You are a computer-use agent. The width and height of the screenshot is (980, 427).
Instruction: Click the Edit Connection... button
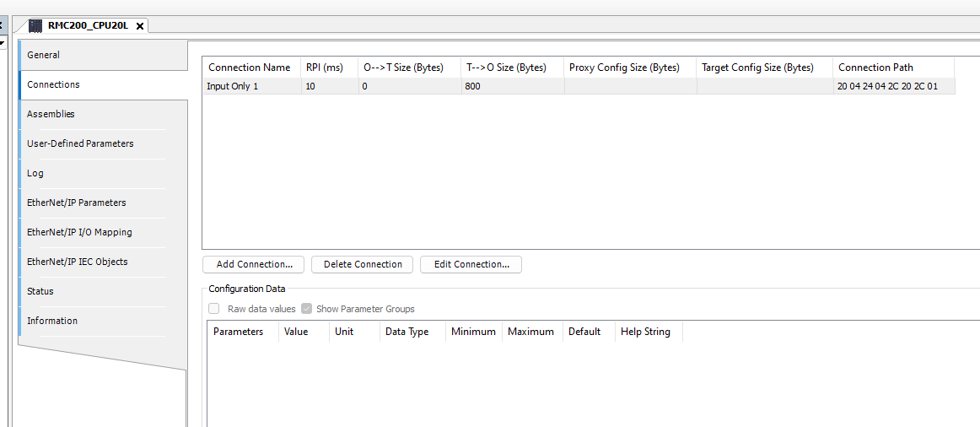471,264
